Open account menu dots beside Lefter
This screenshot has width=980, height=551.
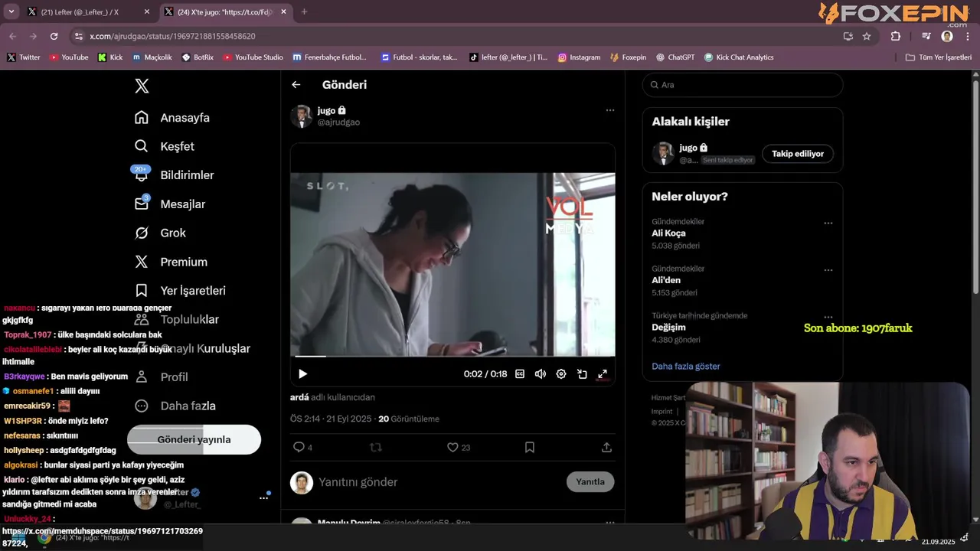point(264,498)
